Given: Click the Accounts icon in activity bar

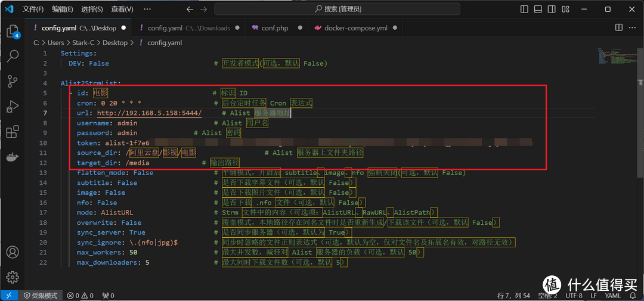Looking at the screenshot, I should pyautogui.click(x=13, y=252).
